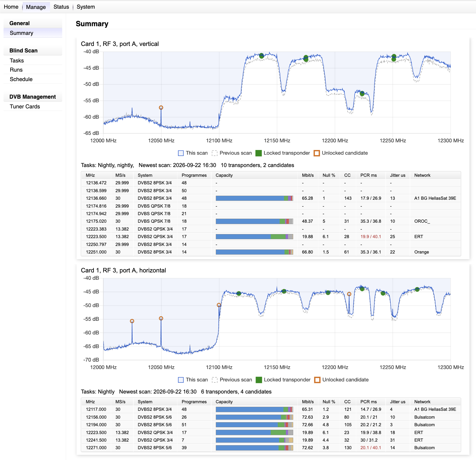Toggle Previous scan legend in horizontal chart
This screenshot has width=476, height=460.
point(232,380)
